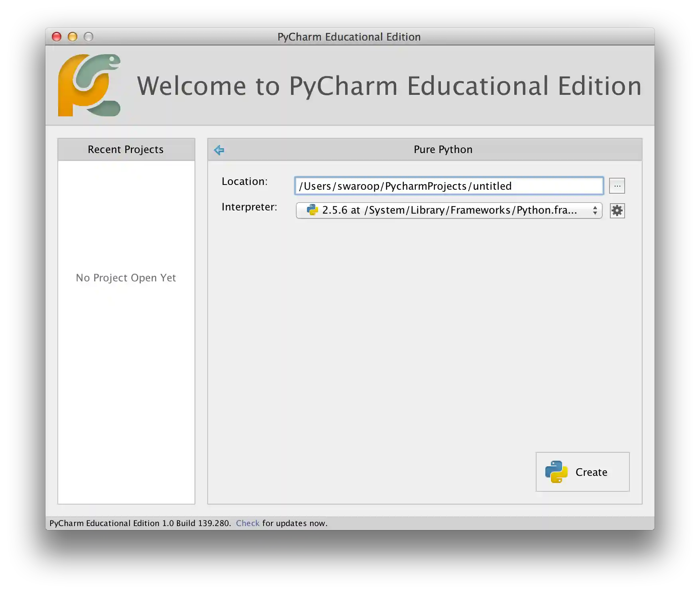Click the No Project Open Yet area

click(x=126, y=278)
